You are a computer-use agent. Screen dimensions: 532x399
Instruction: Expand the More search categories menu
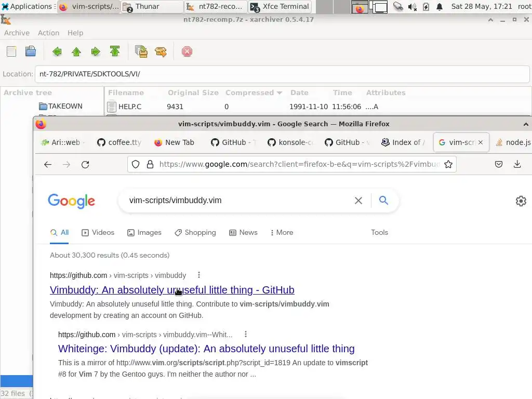(x=282, y=233)
